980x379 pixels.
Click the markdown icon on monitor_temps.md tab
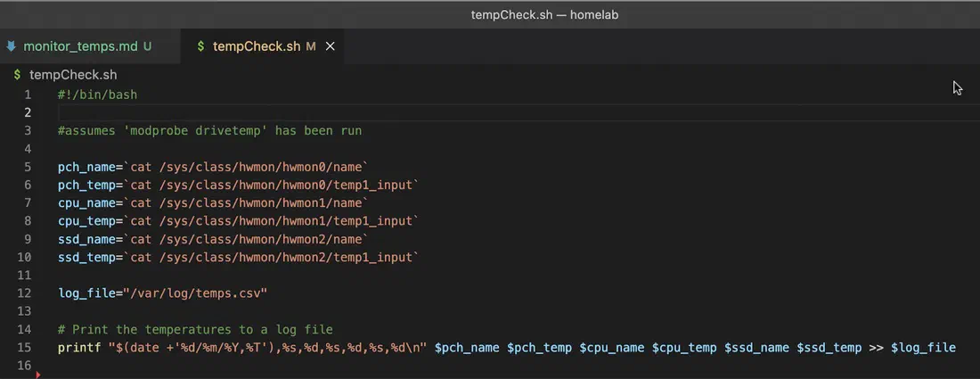coord(11,46)
